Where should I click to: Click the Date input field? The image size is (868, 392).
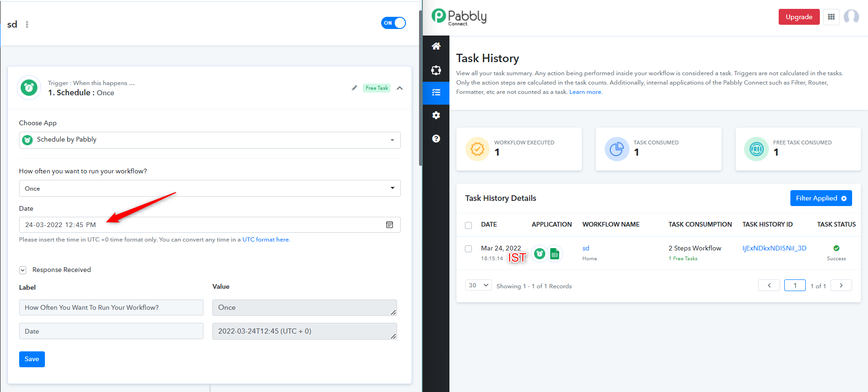(x=210, y=225)
